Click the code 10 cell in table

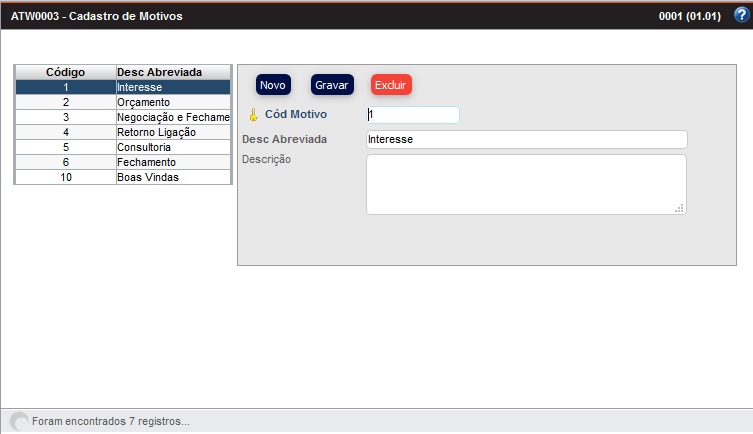(65, 177)
